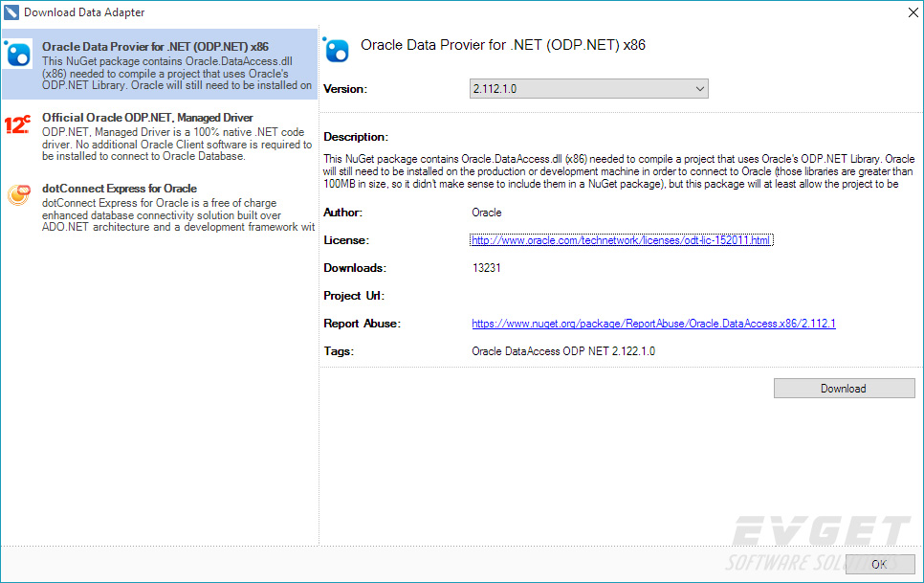This screenshot has height=583, width=924.
Task: Click the Download Data Adapter title bar icon
Action: tap(11, 11)
